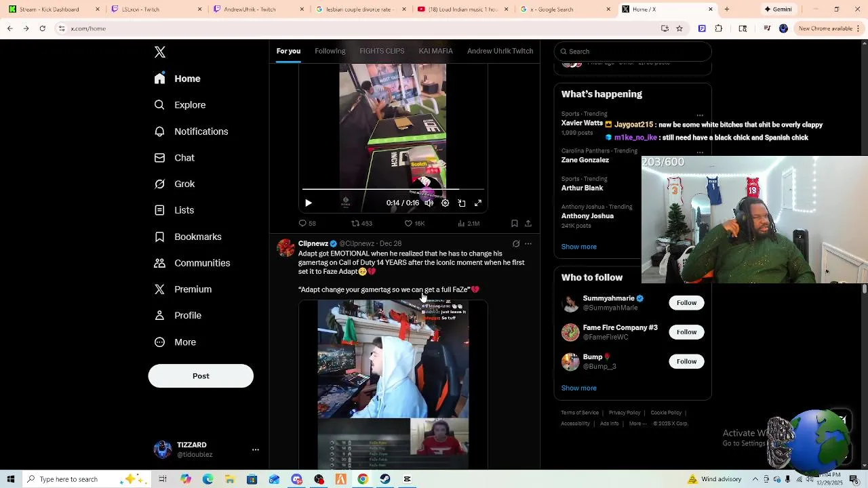The width and height of the screenshot is (868, 488).
Task: Open Windows Start menu
Action: 11,479
